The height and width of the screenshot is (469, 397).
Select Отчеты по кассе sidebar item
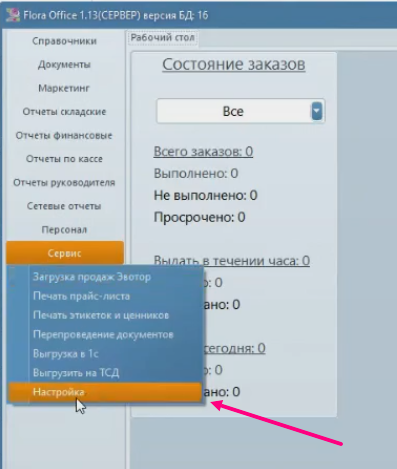65,159
